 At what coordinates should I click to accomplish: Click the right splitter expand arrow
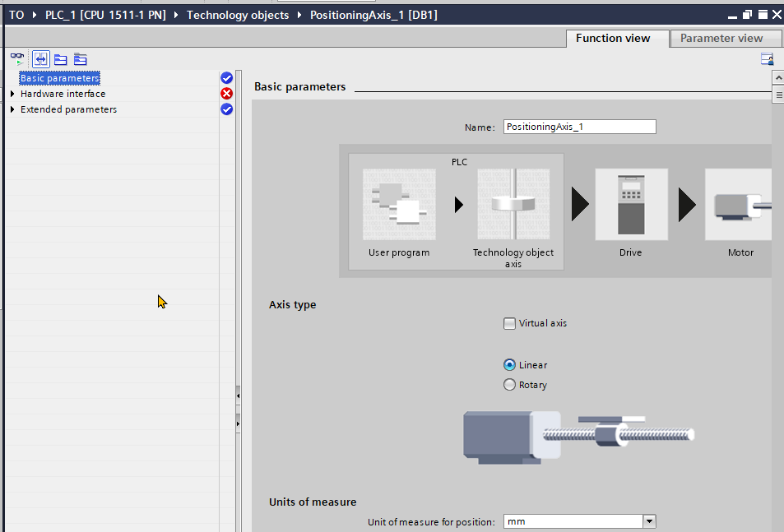point(238,423)
